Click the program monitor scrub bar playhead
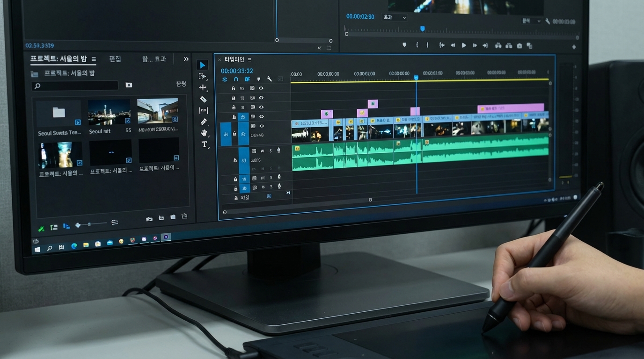Screen dimensions: 644x359 [x=422, y=29]
